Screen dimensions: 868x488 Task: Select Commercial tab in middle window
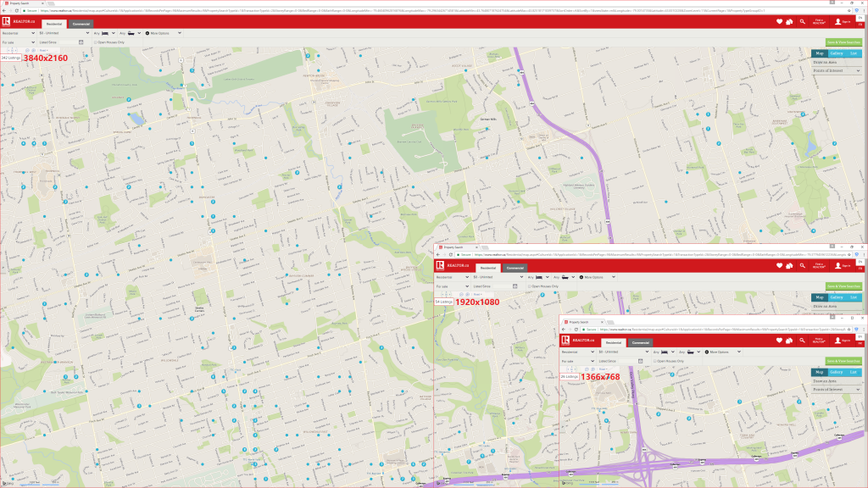515,268
